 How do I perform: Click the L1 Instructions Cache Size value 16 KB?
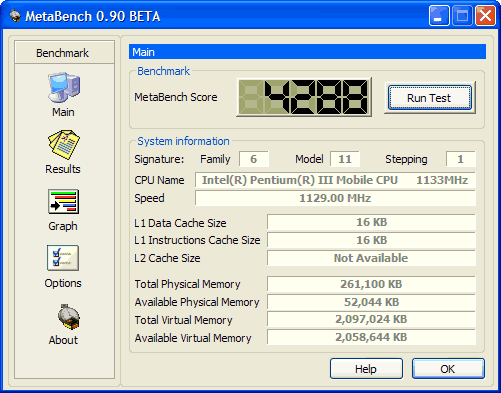click(x=371, y=240)
